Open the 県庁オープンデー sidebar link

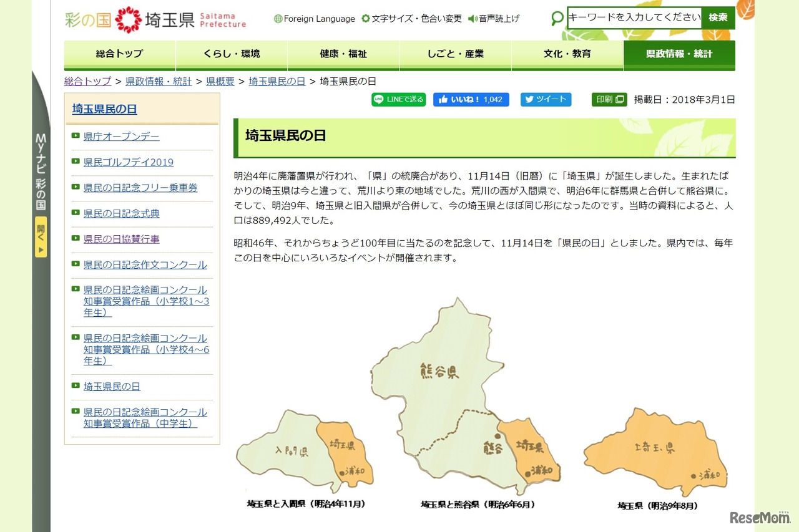(x=120, y=137)
